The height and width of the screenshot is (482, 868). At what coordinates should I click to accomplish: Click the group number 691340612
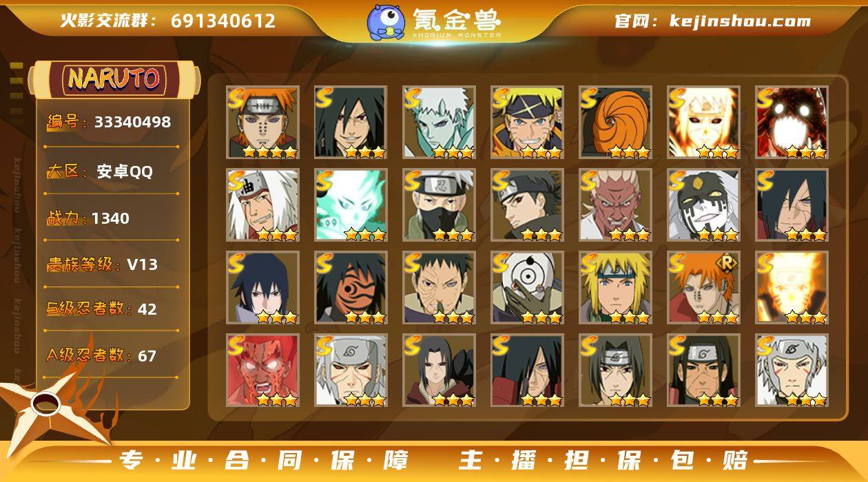coord(223,21)
